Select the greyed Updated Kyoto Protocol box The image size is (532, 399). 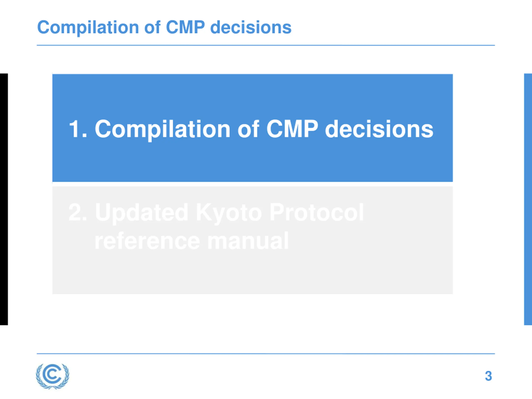coord(252,240)
